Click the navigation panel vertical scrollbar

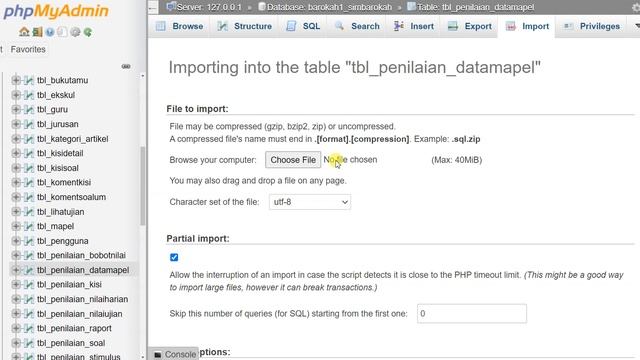coord(142,186)
